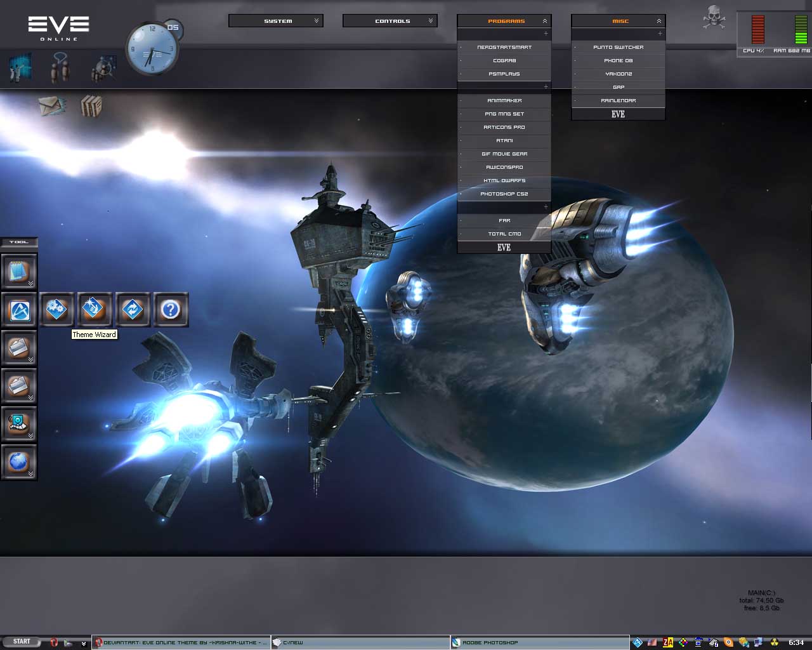Open Punto Switcher from the Misc menu
Screen dimensions: 812x650
619,47
